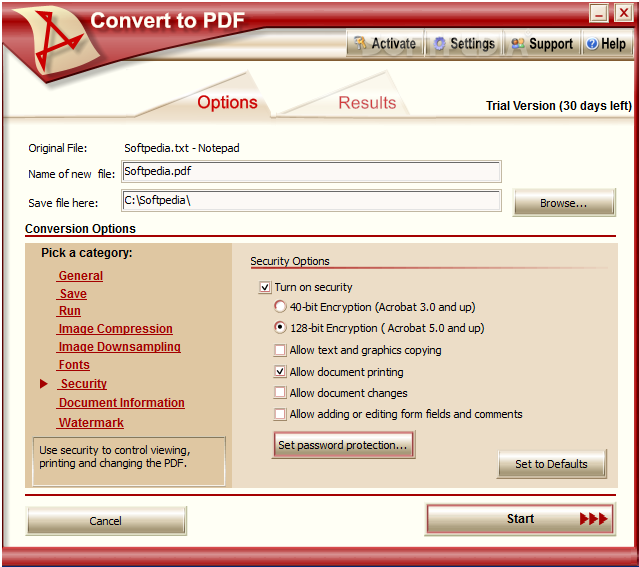Open the Run category
The width and height of the screenshot is (639, 567).
pyautogui.click(x=69, y=311)
